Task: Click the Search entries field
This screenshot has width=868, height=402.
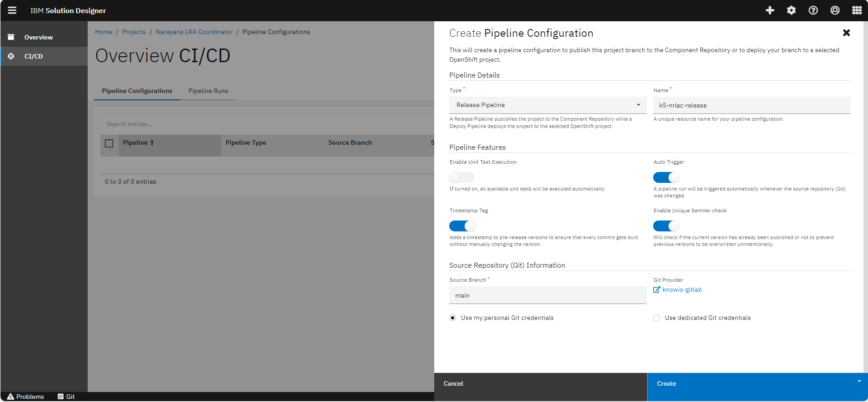Action: (x=267, y=124)
